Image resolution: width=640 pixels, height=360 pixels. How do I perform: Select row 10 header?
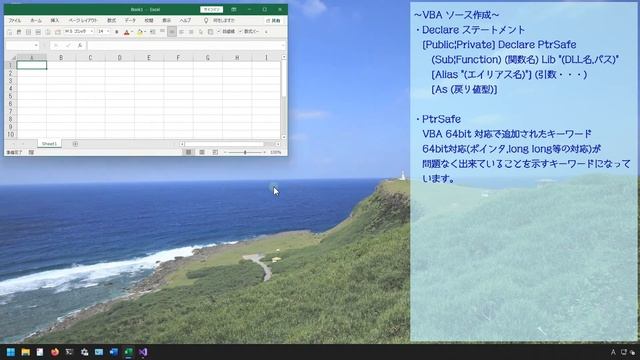(11, 134)
